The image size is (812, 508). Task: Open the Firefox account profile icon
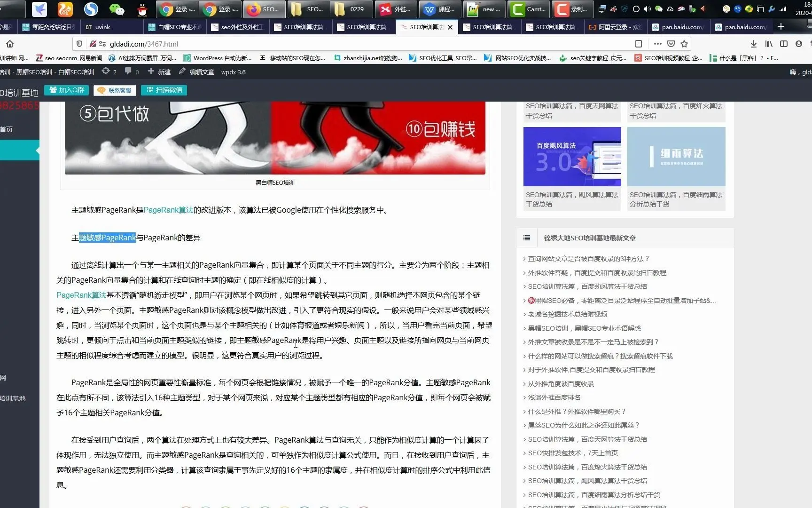tap(798, 44)
